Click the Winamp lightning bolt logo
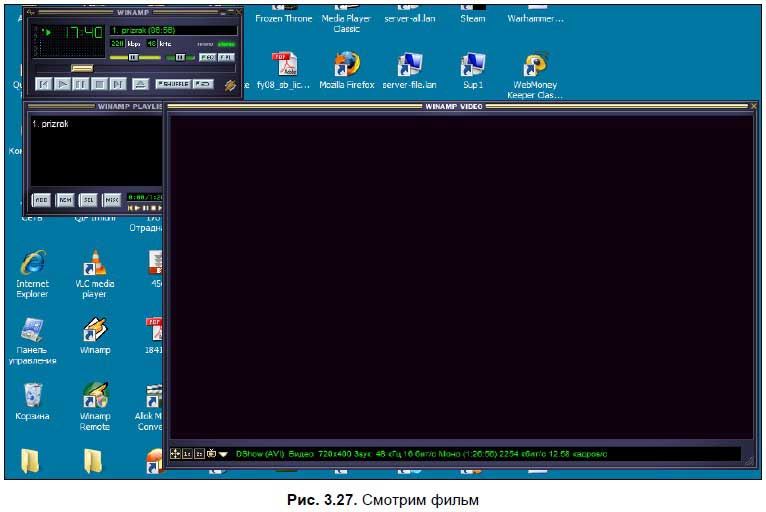Viewport: 766px width, 512px height. tap(231, 85)
